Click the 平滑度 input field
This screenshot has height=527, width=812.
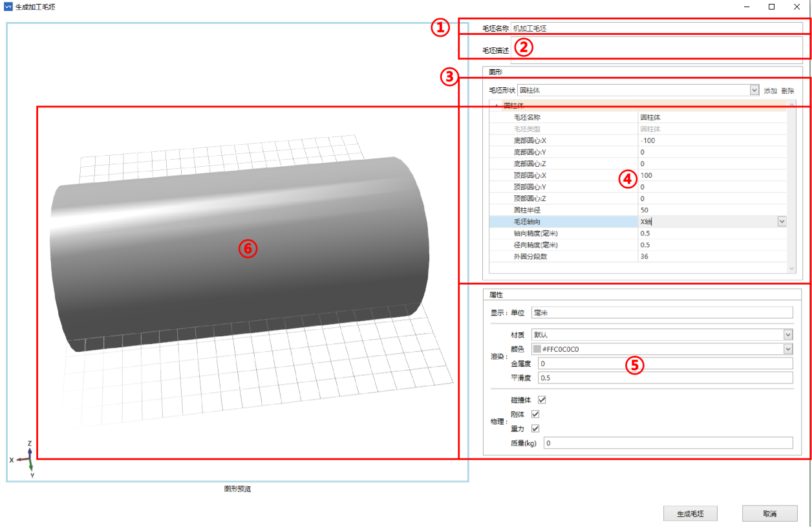click(665, 378)
